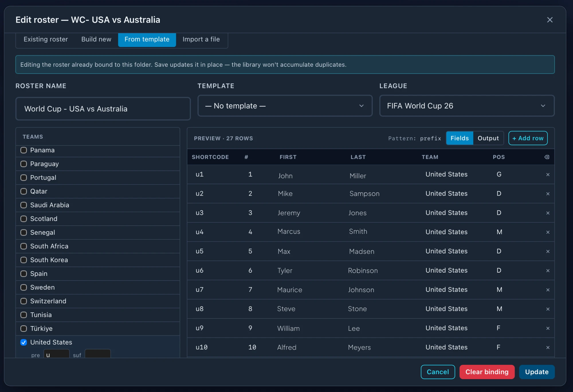This screenshot has width=573, height=392.
Task: Close the Edit roster dialog
Action: [x=550, y=20]
